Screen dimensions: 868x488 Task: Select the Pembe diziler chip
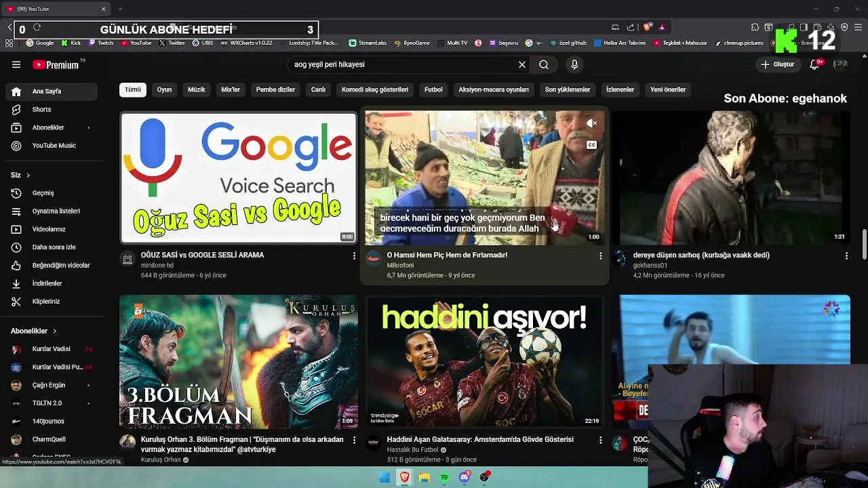[x=275, y=89]
